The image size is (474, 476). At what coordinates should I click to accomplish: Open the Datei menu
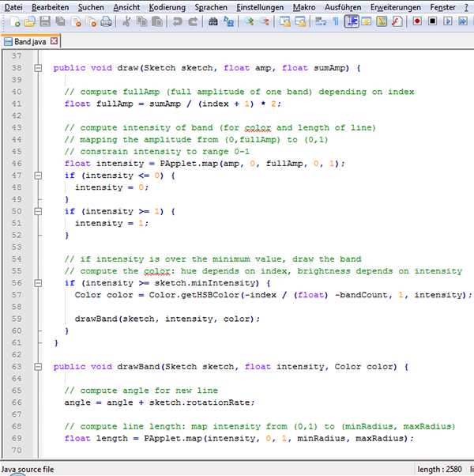click(x=13, y=7)
